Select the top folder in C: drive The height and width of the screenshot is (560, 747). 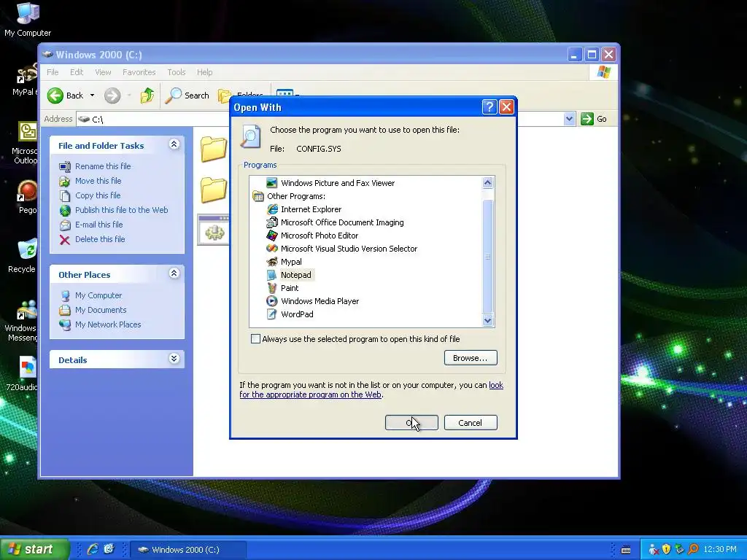coord(214,149)
